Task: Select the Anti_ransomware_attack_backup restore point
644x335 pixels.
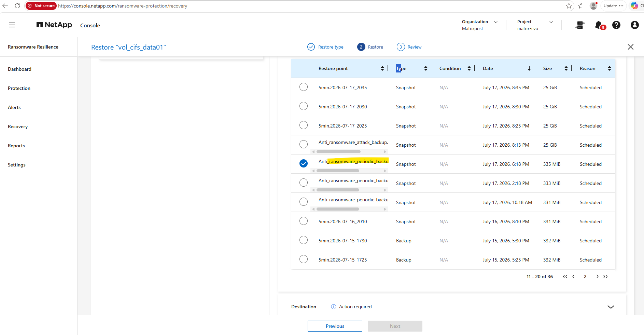Action: tap(304, 144)
